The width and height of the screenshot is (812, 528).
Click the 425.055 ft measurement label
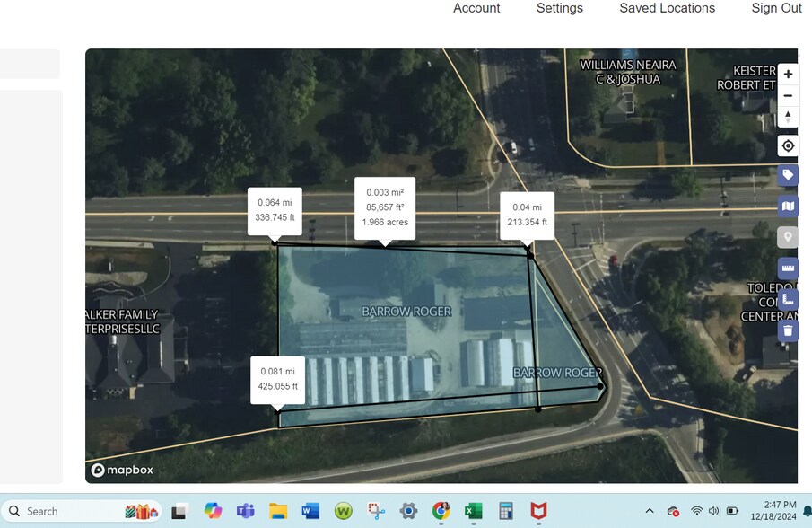[x=278, y=386]
